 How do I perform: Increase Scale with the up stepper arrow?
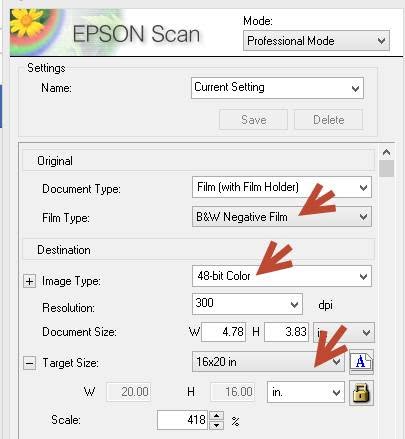tap(217, 416)
